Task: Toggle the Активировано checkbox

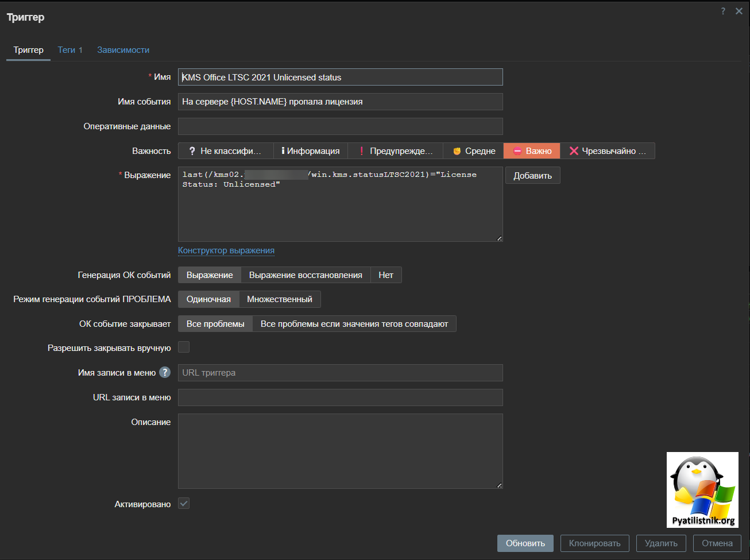Action: click(x=184, y=503)
